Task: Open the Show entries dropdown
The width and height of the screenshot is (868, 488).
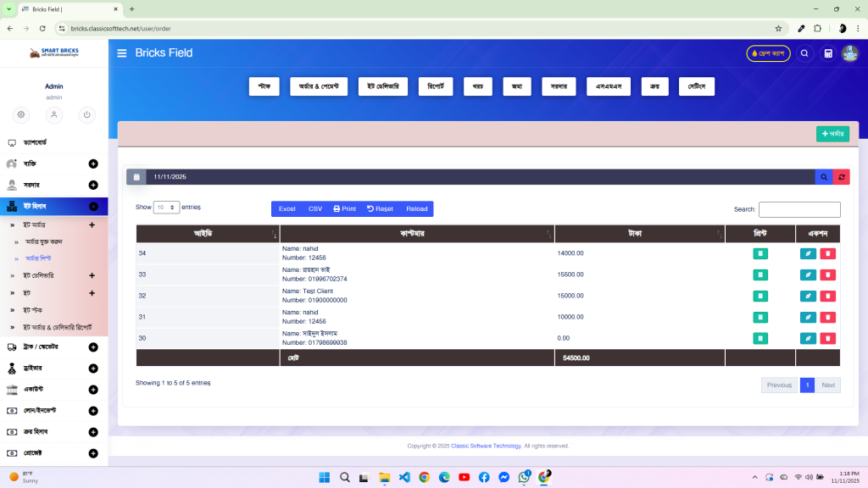Action: pyautogui.click(x=166, y=207)
